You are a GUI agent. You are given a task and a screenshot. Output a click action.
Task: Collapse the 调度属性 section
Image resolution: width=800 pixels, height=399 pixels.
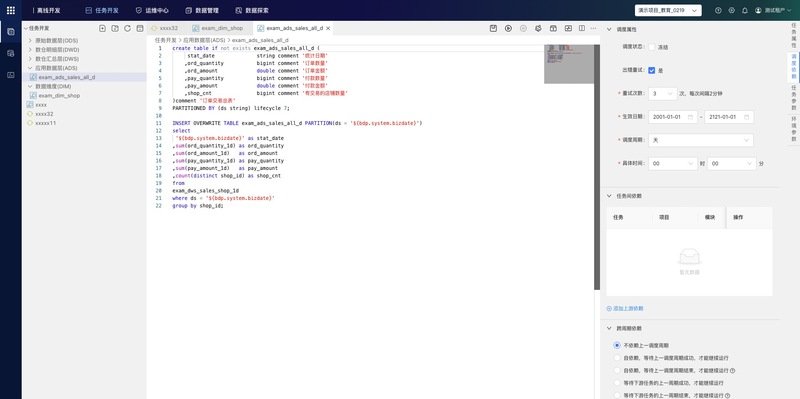(609, 29)
